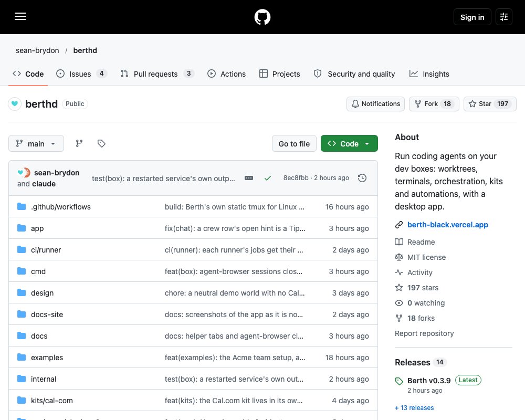Open the Security and quality tab
This screenshot has height=420, width=525.
(354, 73)
